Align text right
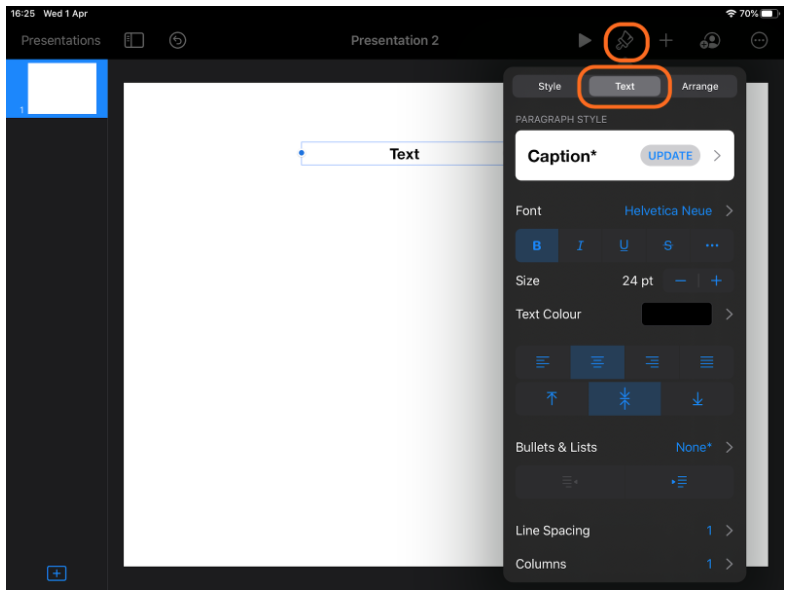The image size is (796, 600). click(x=652, y=362)
